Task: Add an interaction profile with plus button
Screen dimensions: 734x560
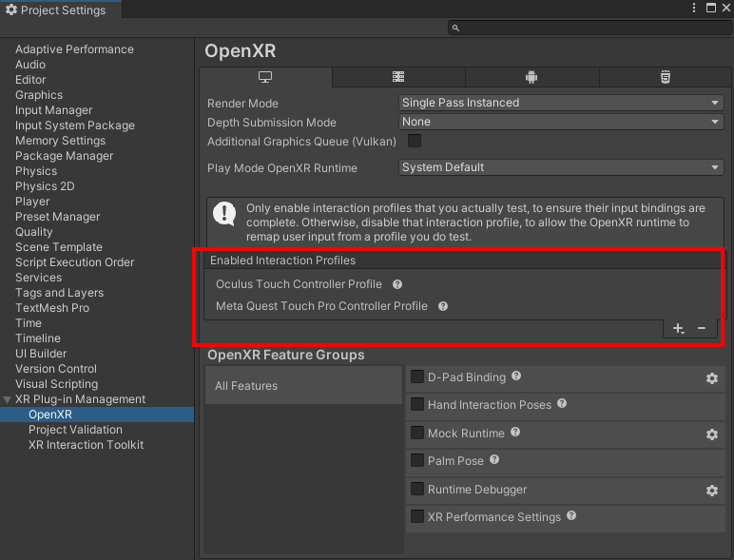Action: point(678,328)
